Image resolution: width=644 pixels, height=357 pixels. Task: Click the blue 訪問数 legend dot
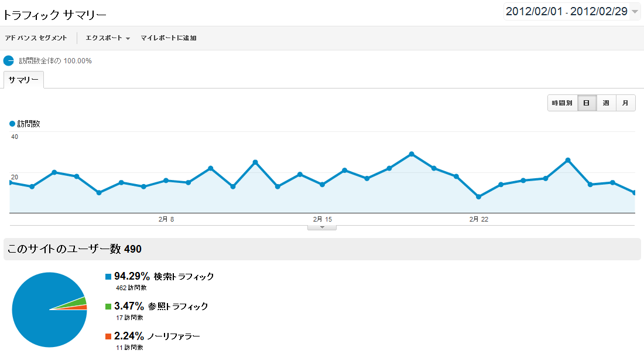[x=12, y=124]
